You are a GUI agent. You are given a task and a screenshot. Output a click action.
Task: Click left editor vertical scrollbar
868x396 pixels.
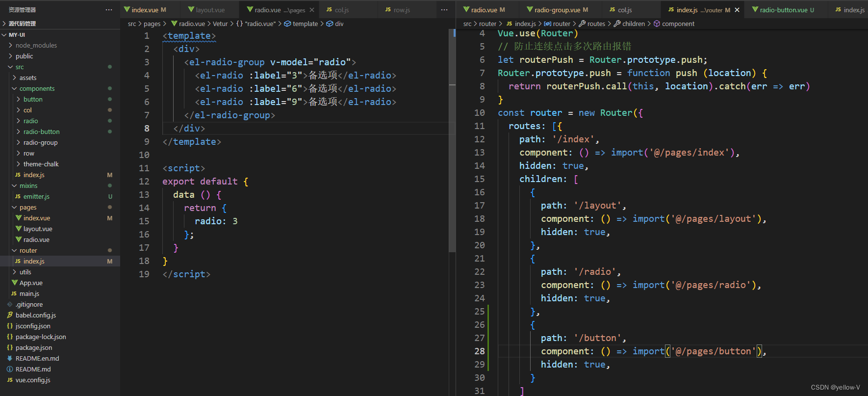click(452, 140)
